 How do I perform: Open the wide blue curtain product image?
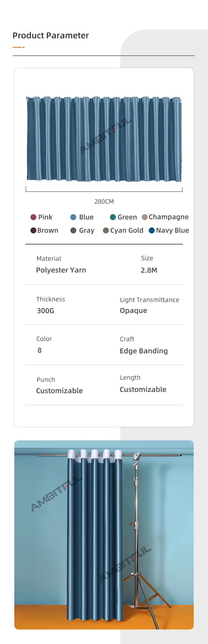tap(104, 139)
